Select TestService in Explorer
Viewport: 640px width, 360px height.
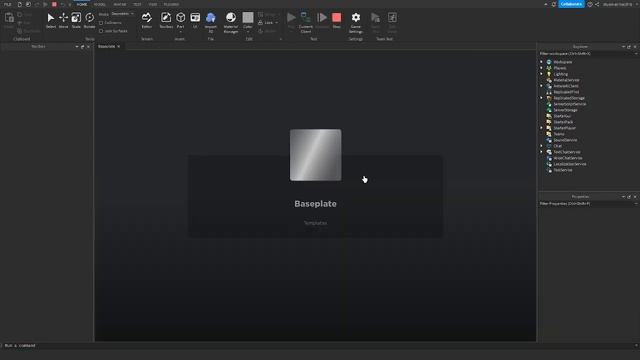562,170
